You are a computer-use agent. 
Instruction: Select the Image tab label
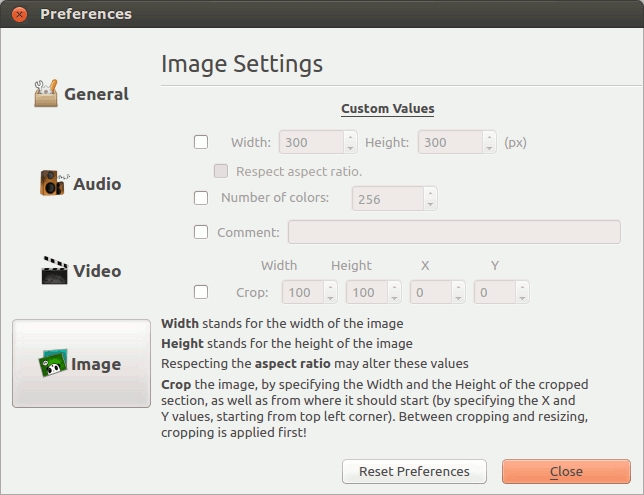(x=96, y=364)
